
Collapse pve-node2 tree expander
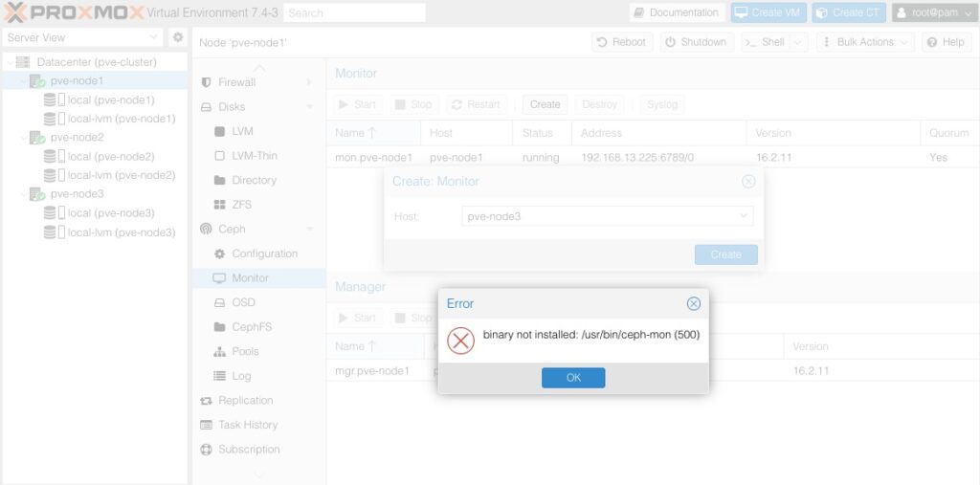(23, 138)
